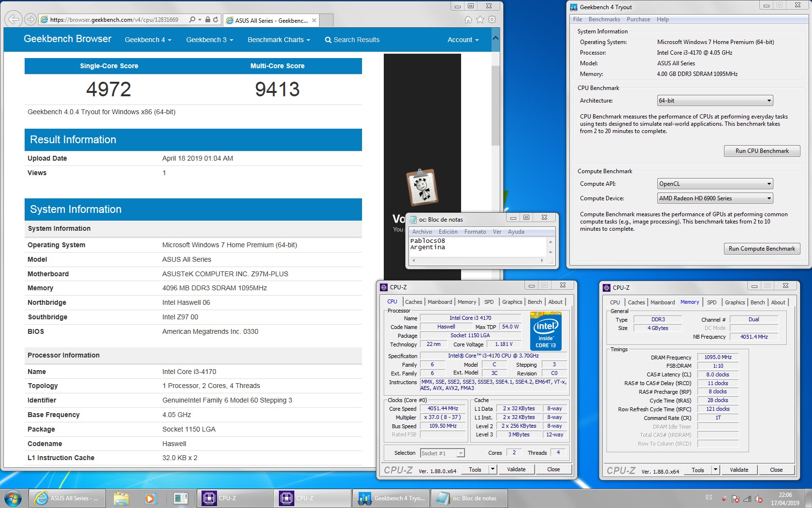Click Run CPU Benchmark button

click(762, 151)
